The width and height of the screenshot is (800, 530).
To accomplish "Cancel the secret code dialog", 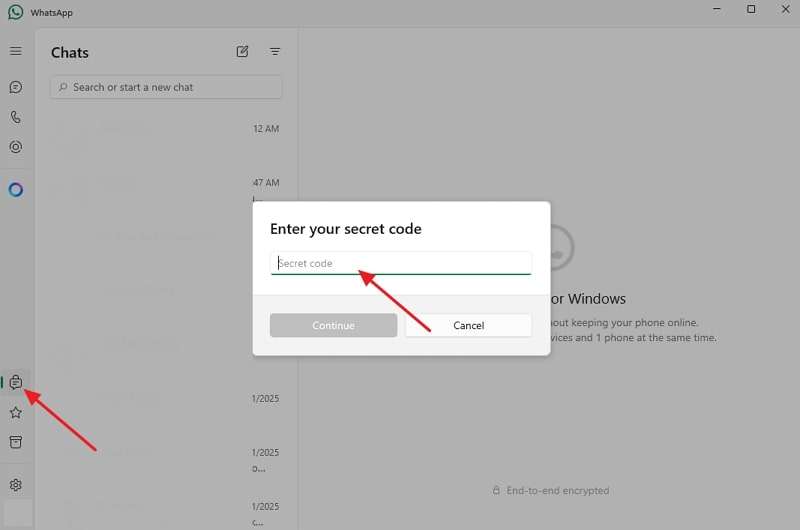I will click(468, 325).
